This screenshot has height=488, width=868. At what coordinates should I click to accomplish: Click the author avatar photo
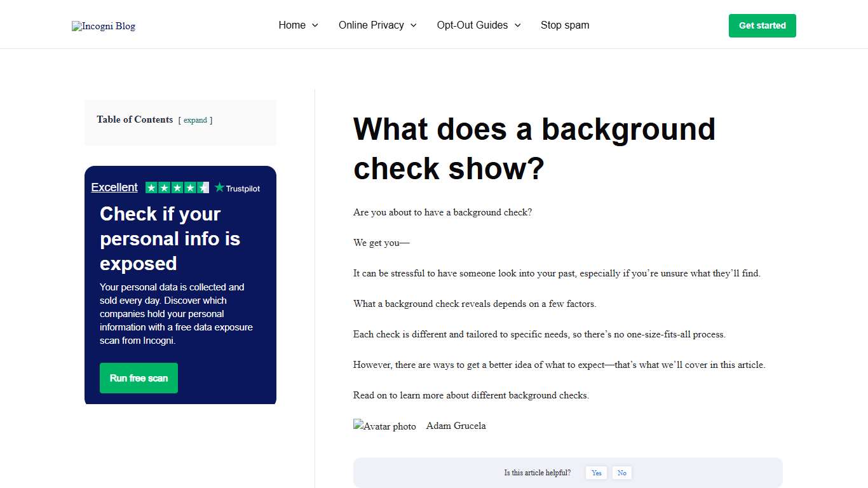(384, 426)
